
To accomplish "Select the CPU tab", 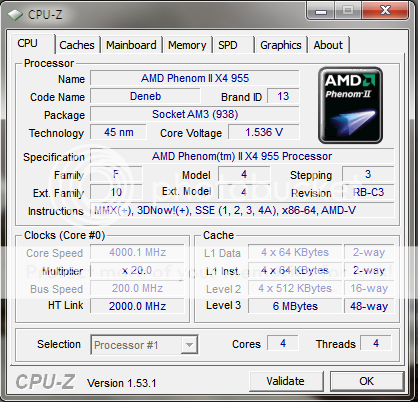I will point(32,44).
